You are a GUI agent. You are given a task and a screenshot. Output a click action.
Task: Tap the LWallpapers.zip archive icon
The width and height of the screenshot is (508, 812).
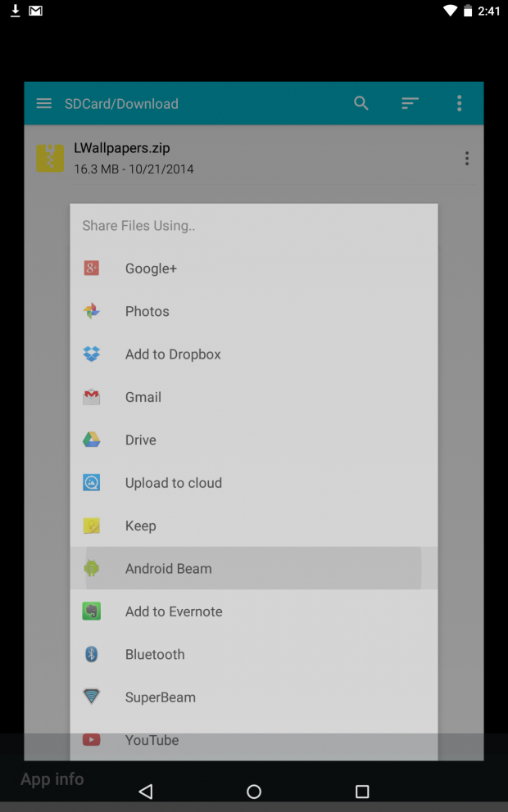click(50, 158)
